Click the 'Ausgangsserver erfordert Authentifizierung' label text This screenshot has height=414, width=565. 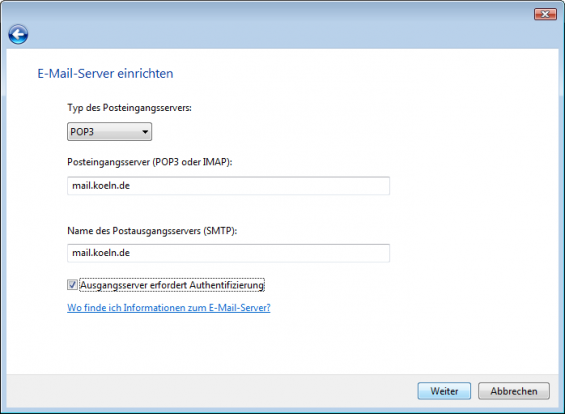point(172,285)
